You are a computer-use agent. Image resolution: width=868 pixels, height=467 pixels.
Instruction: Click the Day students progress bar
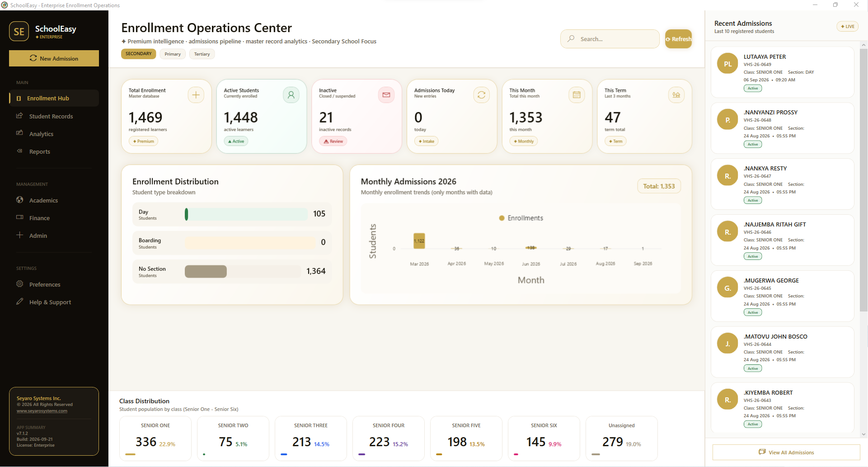click(246, 214)
